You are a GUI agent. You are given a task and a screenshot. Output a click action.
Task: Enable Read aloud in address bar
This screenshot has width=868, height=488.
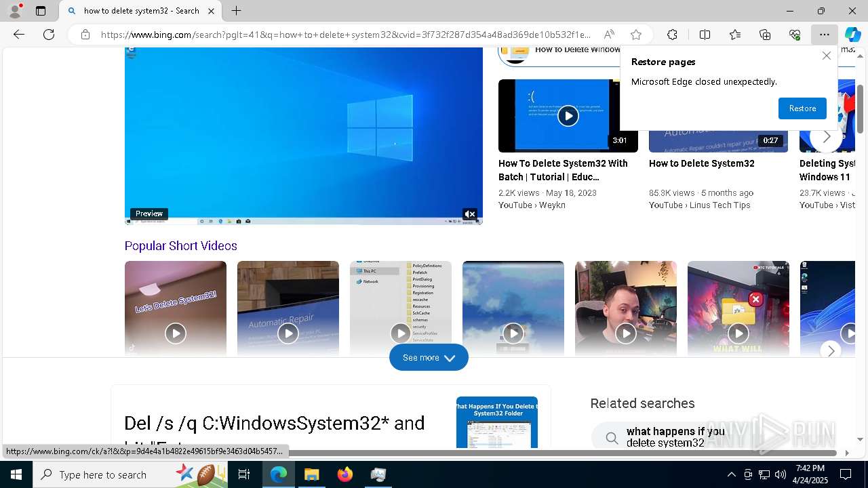609,35
